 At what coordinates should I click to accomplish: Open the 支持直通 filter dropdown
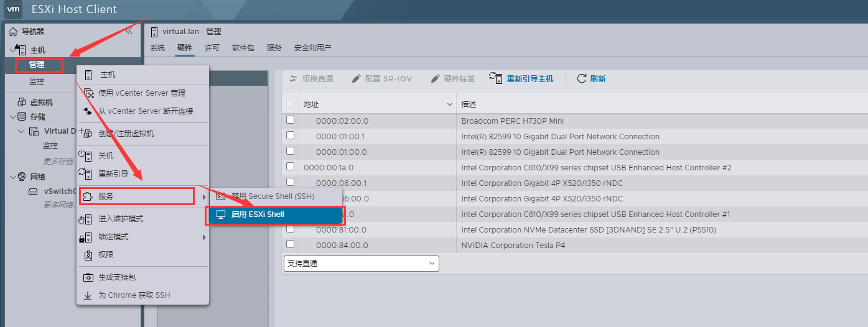(x=361, y=264)
